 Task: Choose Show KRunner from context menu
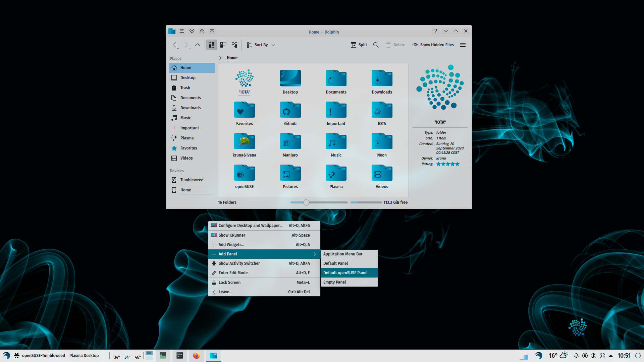(264, 235)
